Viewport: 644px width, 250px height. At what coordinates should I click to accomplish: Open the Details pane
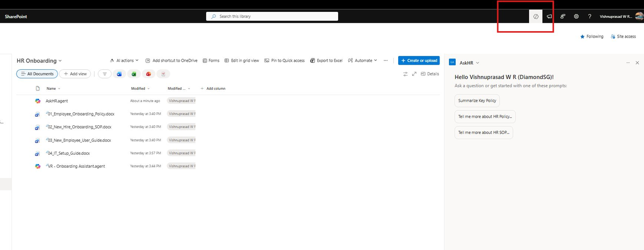coord(430,74)
